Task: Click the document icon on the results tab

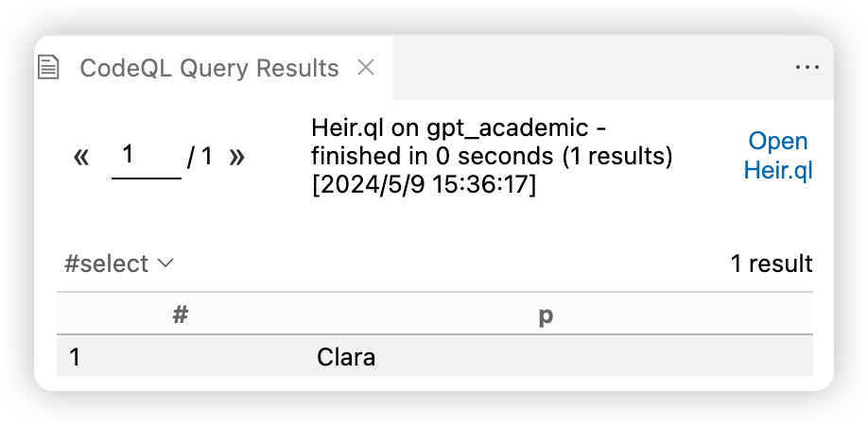Action: (49, 68)
